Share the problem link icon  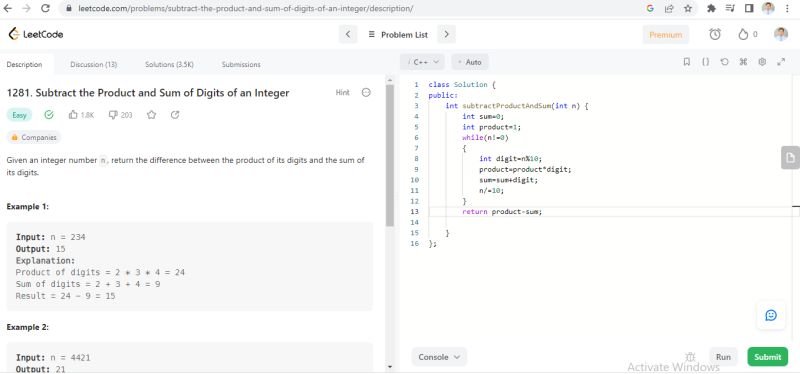(175, 115)
